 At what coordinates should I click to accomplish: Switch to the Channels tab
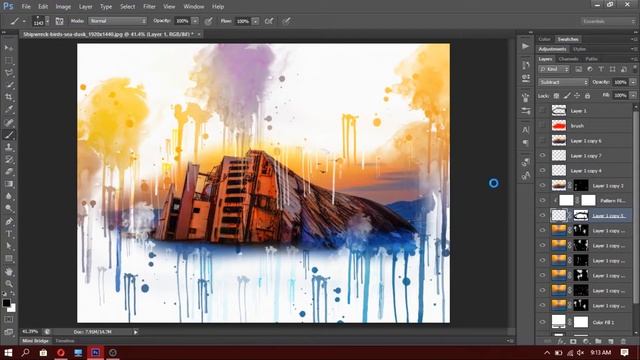[x=568, y=59]
